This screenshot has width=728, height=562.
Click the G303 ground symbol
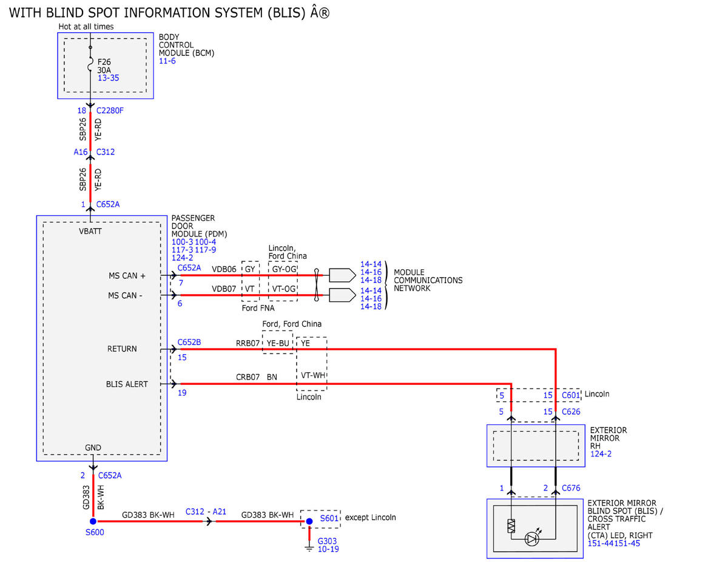point(309,549)
